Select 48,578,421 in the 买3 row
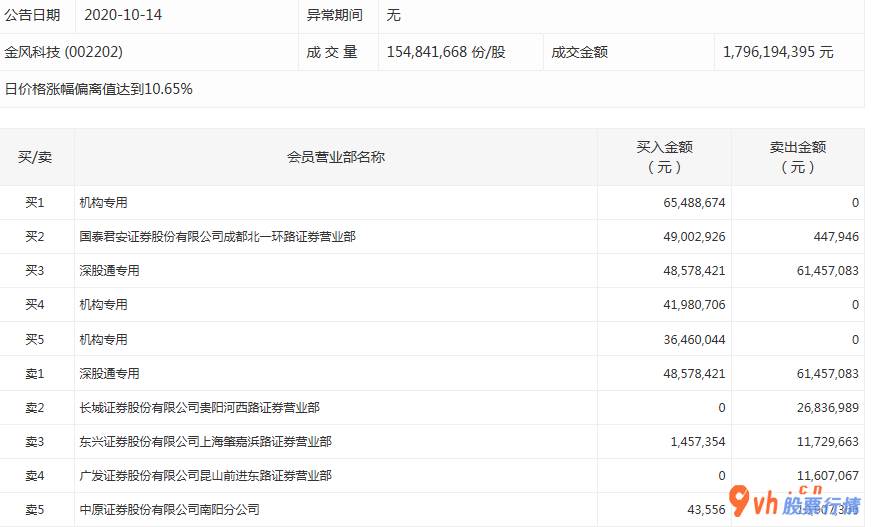The width and height of the screenshot is (871, 527). [694, 270]
